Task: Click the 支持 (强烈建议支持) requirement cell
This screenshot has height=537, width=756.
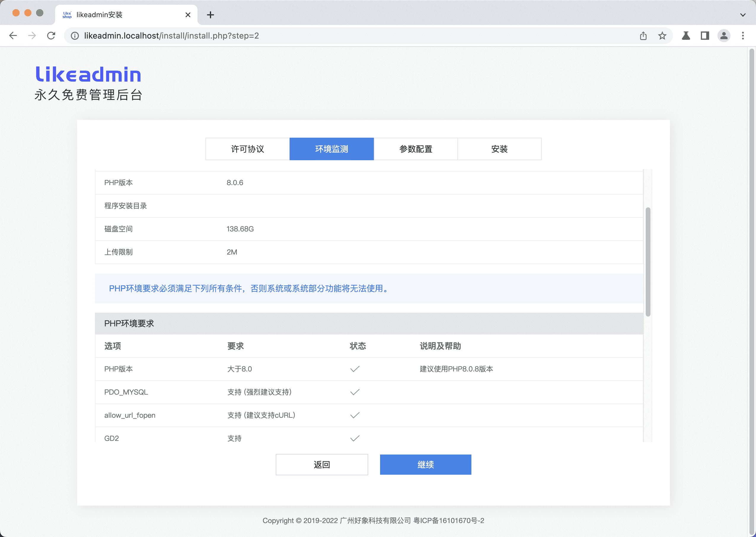Action: click(x=259, y=392)
